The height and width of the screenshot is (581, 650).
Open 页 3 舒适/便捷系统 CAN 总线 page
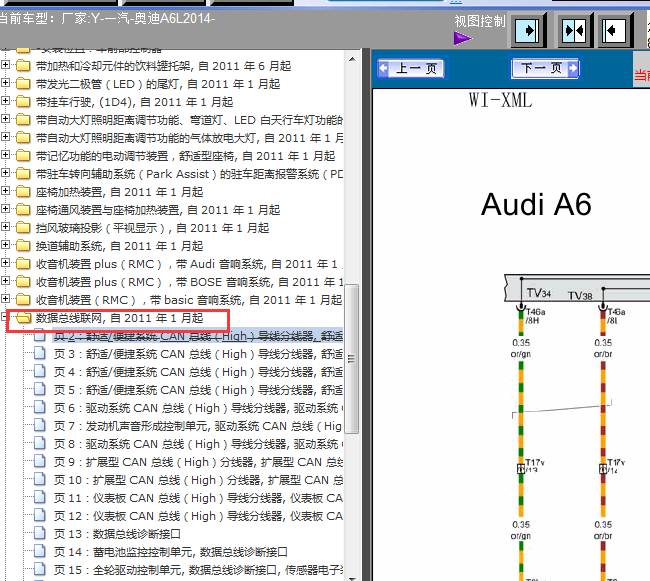coord(198,354)
